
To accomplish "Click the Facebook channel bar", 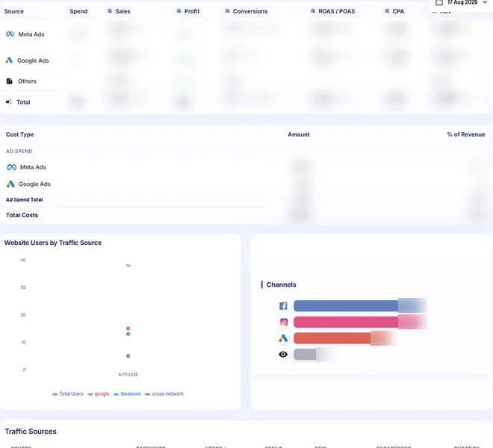I will (360, 306).
